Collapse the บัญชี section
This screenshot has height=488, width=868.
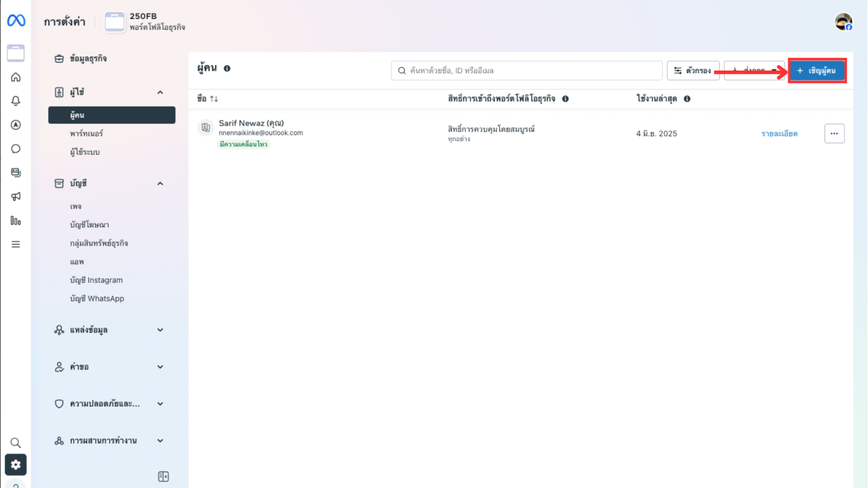point(160,183)
